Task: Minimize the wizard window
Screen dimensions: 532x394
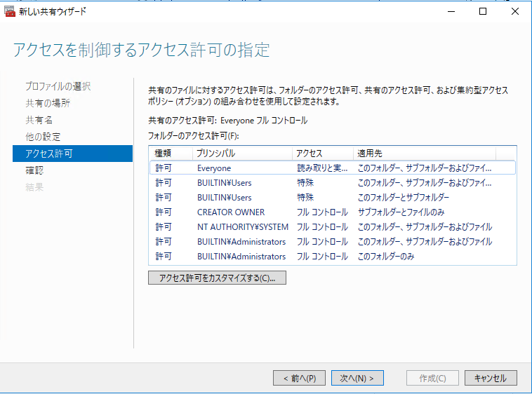Action: [x=451, y=11]
